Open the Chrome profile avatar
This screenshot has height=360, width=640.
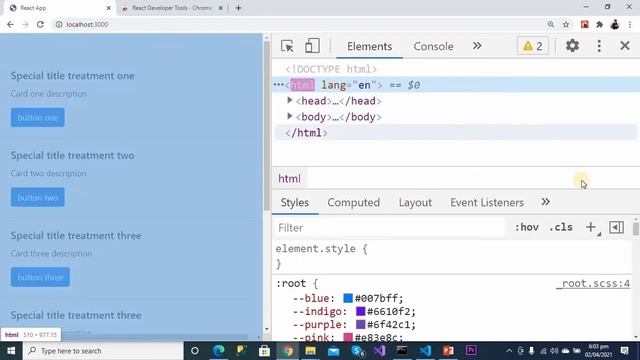click(615, 24)
